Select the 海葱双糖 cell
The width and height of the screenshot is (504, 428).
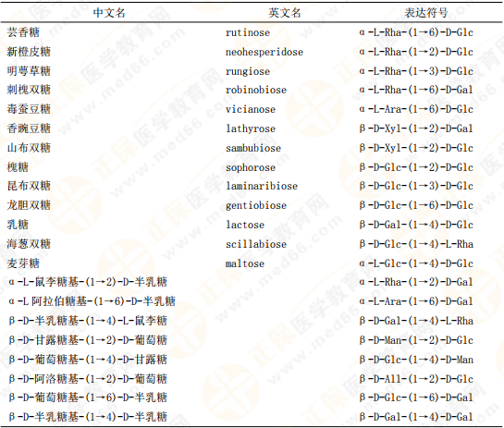[29, 243]
